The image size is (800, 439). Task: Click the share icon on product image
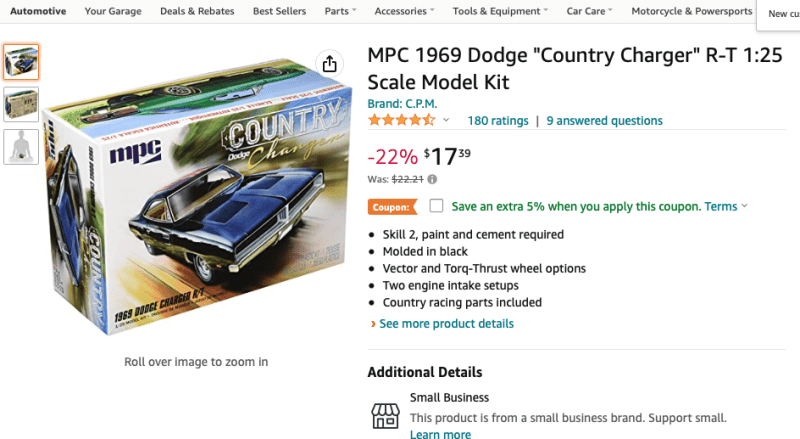point(329,64)
